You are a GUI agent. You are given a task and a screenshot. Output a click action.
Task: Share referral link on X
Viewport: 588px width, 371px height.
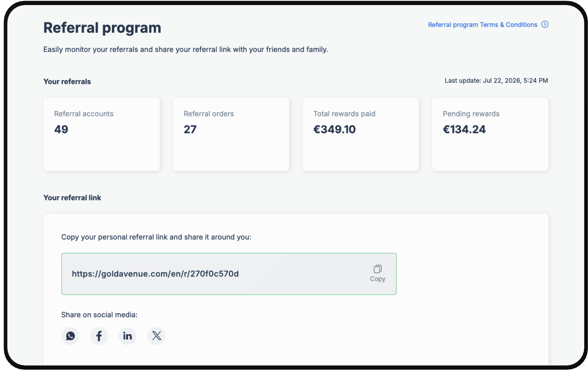[156, 336]
